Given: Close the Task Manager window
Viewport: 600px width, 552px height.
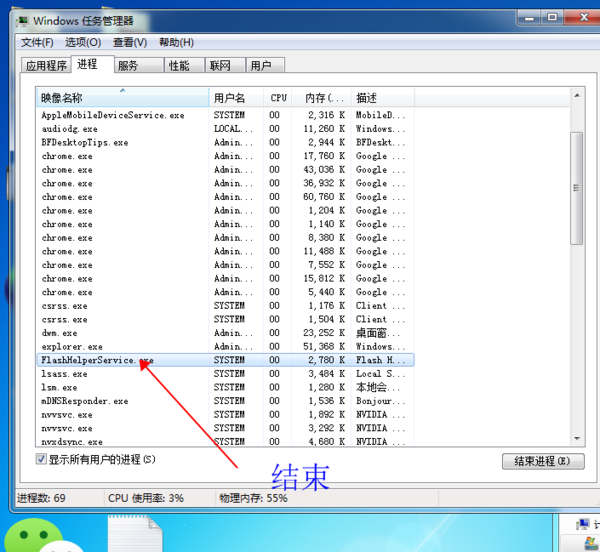Looking at the screenshot, I should pyautogui.click(x=583, y=18).
